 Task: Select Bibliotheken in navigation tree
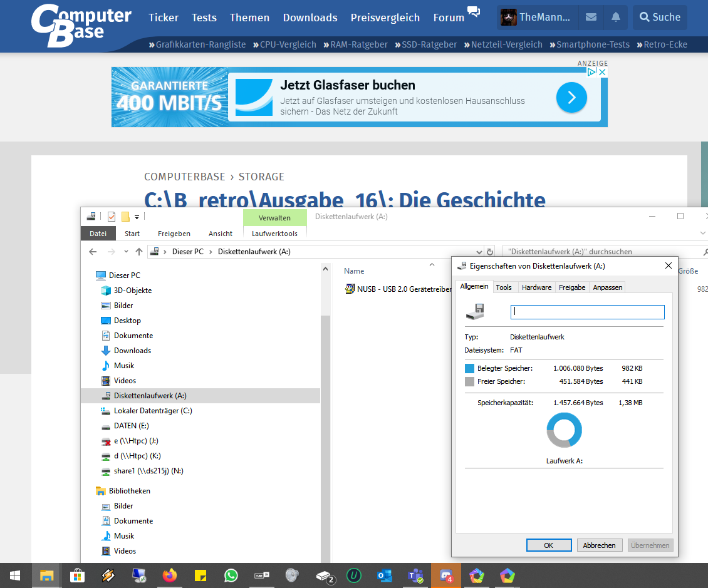(x=129, y=490)
